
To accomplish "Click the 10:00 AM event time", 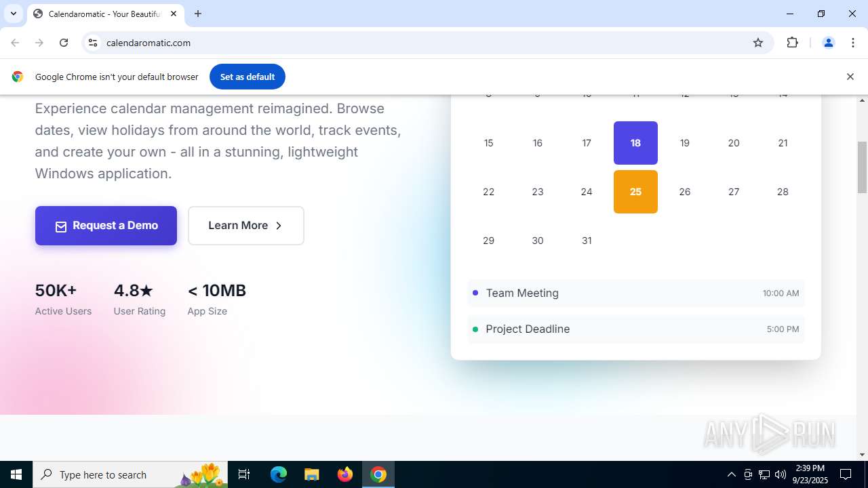I will (781, 293).
